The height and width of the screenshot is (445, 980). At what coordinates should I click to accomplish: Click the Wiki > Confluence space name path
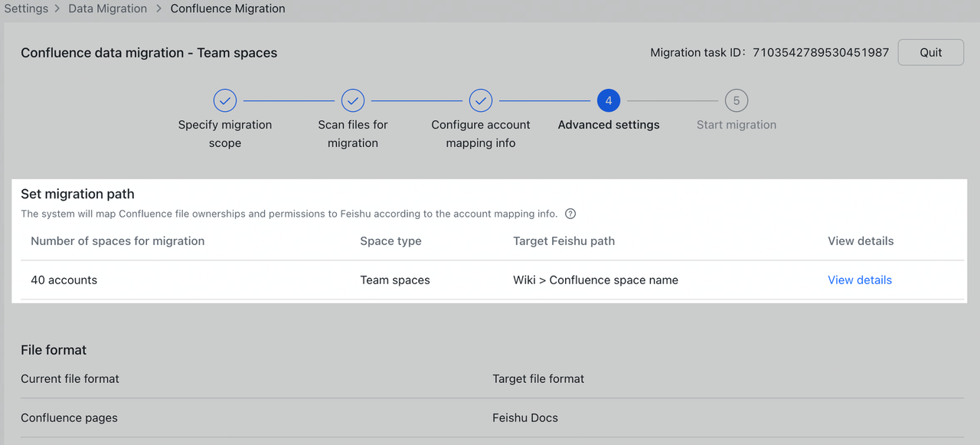pos(595,280)
